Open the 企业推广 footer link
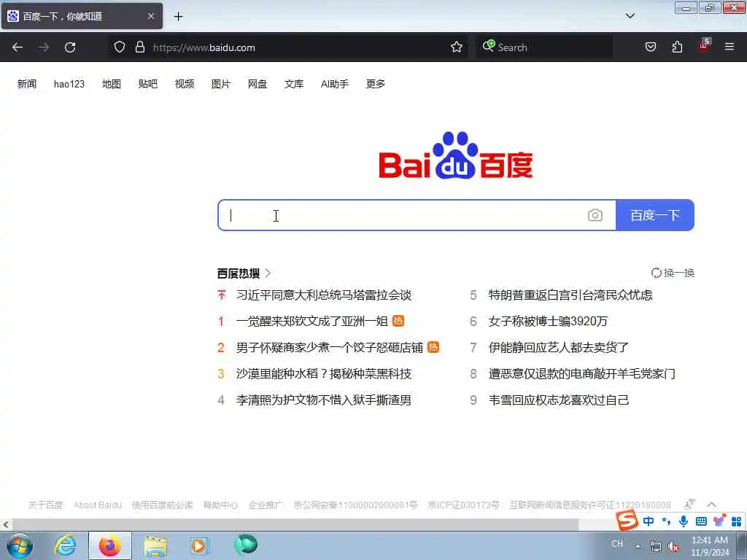 266,505
